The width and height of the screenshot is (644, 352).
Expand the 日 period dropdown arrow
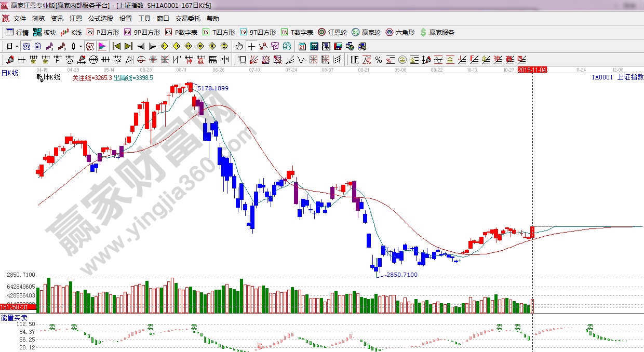point(17,46)
